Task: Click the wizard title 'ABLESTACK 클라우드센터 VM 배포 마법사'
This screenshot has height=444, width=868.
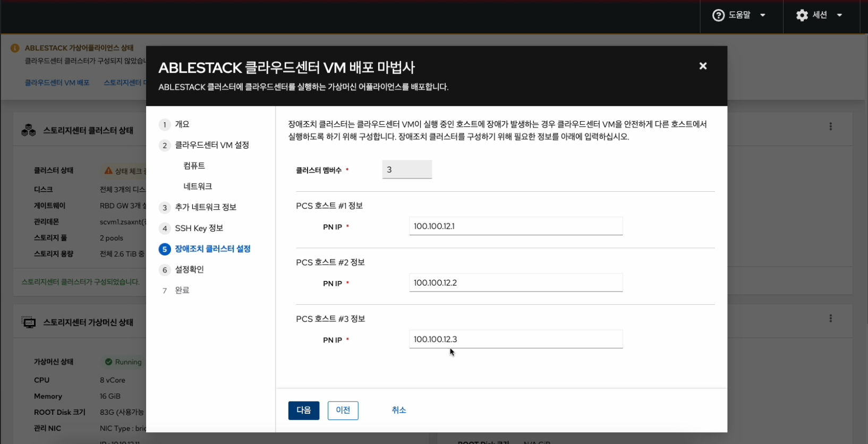Action: [x=287, y=68]
